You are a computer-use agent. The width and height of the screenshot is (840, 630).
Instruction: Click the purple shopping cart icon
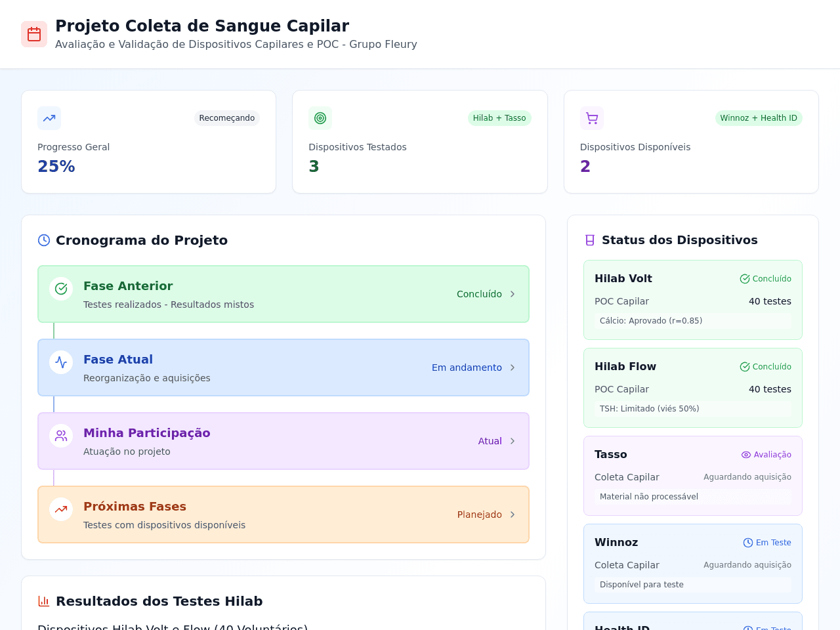coord(592,118)
